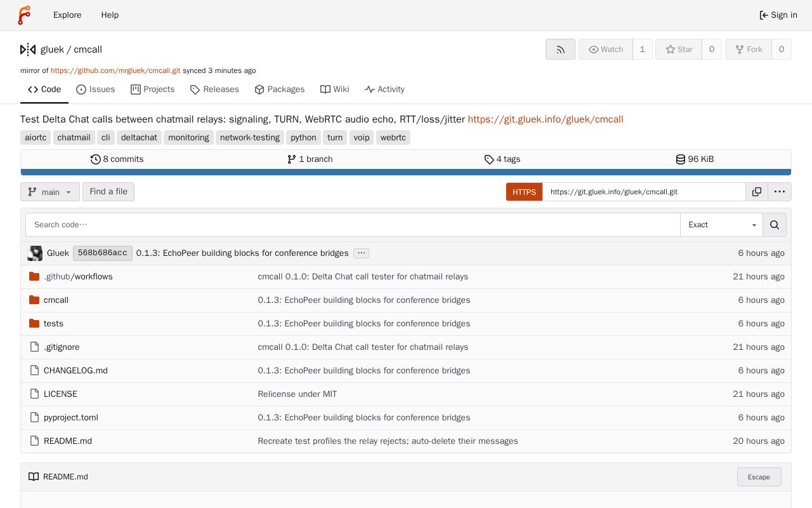Open the Packages tab
This screenshot has height=508, width=812.
point(280,90)
